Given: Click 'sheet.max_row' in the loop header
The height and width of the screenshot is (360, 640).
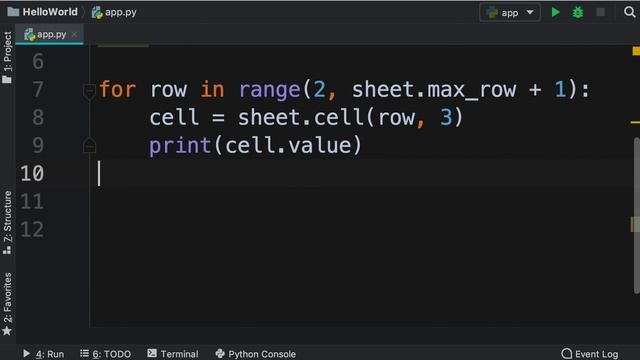Looking at the screenshot, I should [434, 90].
